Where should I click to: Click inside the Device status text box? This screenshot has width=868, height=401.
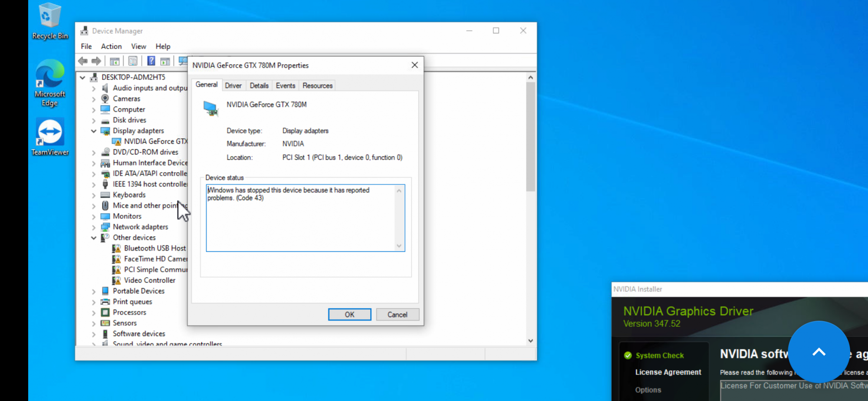coord(306,218)
